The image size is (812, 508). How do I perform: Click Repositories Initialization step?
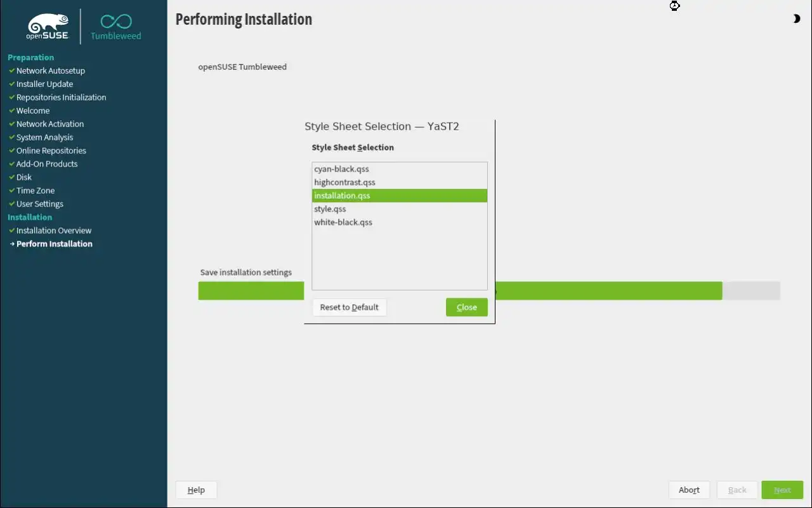click(62, 97)
